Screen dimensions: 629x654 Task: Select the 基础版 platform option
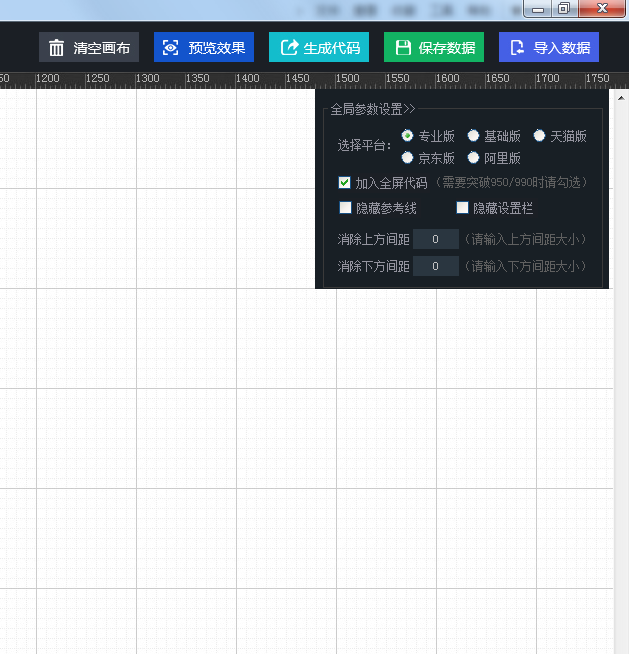point(473,136)
